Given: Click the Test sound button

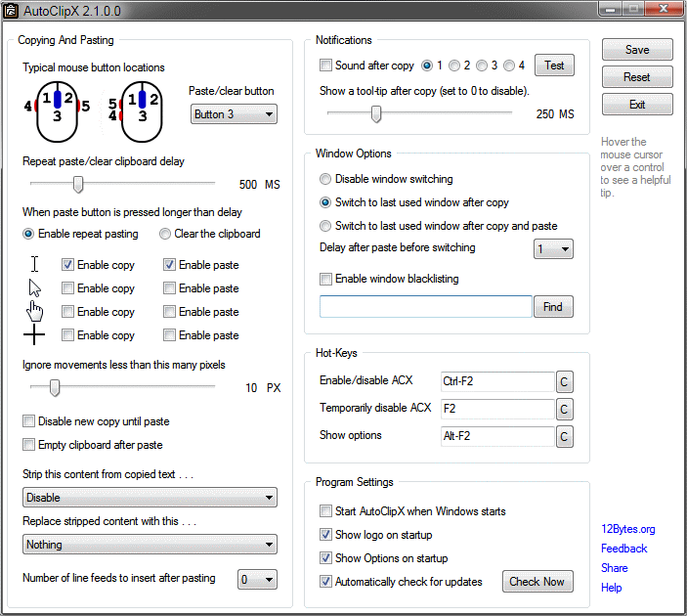Looking at the screenshot, I should pos(554,66).
